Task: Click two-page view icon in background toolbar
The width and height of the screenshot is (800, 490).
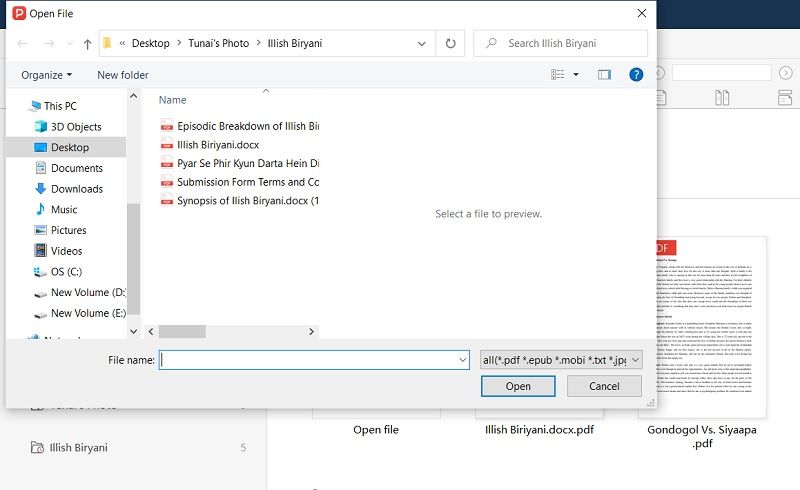Action: click(x=722, y=97)
